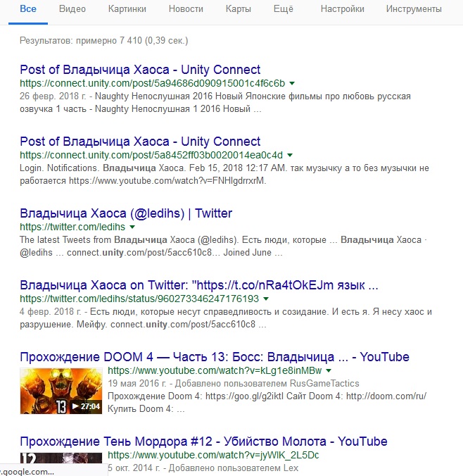Open Владычица Хаоса (@ledihs) Twitter result

pos(126,213)
